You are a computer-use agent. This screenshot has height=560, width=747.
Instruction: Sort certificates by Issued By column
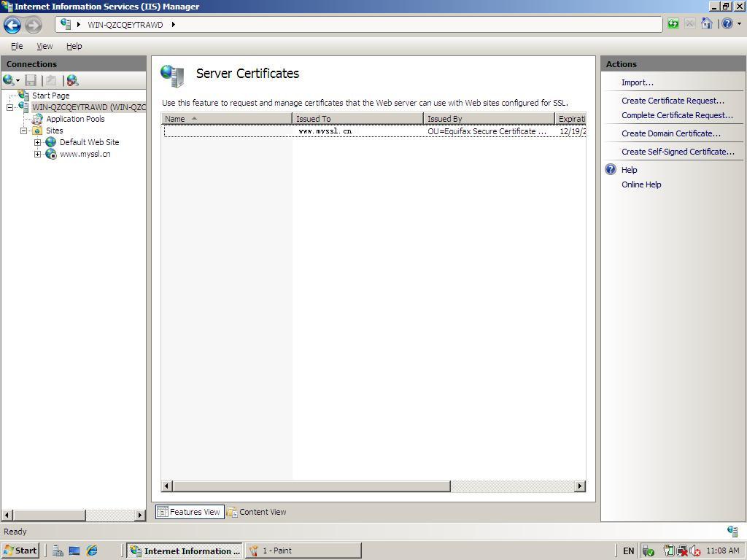[x=488, y=119]
